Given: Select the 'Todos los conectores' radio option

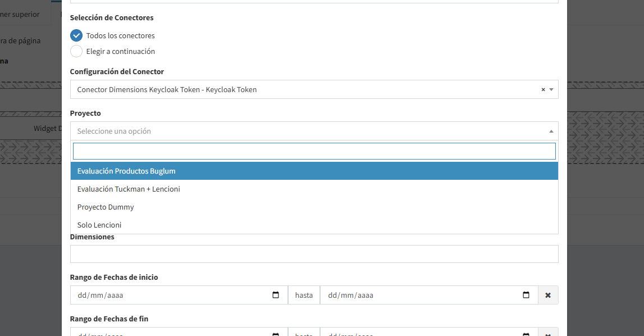Looking at the screenshot, I should [76, 35].
